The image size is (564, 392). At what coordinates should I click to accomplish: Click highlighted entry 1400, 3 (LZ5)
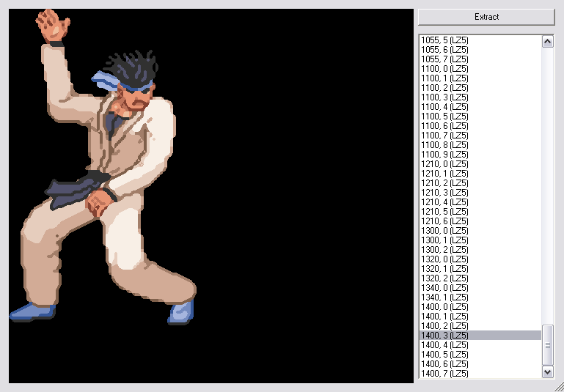point(444,335)
